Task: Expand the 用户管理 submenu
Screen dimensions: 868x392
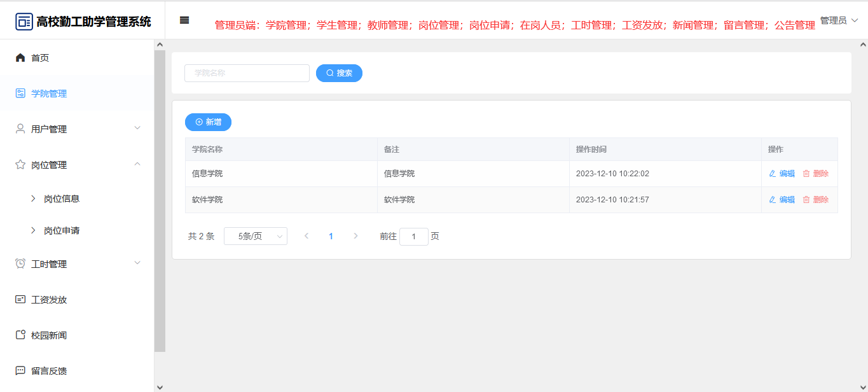Action: pos(137,129)
